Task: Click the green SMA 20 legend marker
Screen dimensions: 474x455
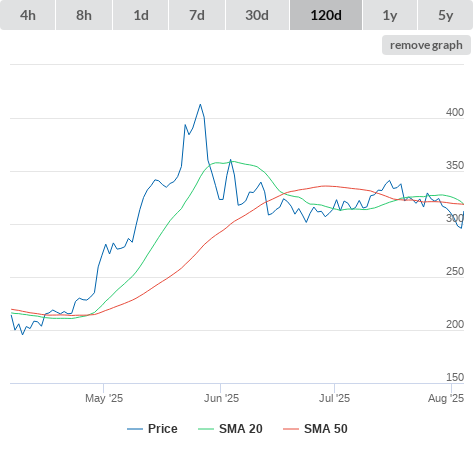Action: click(x=206, y=429)
